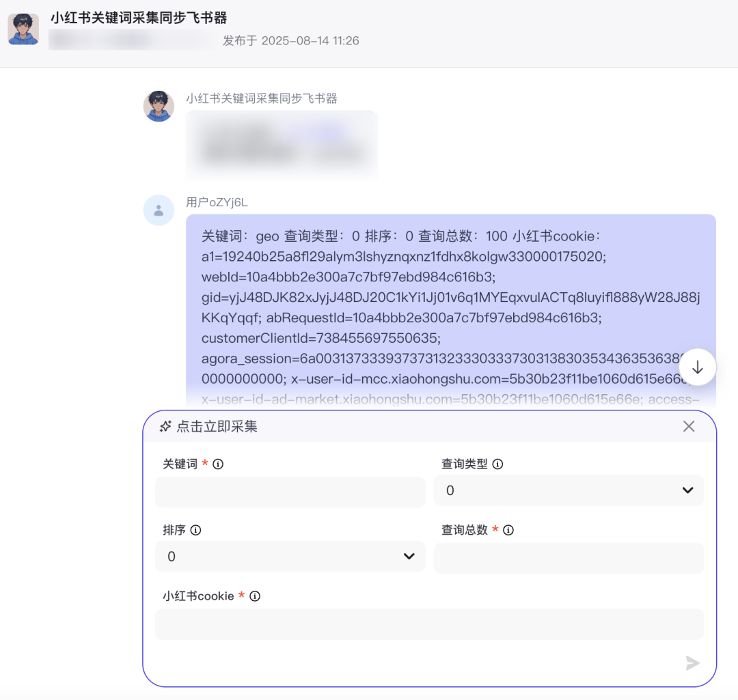Image resolution: width=738 pixels, height=700 pixels.
Task: Click the send arrow icon
Action: pos(692,663)
